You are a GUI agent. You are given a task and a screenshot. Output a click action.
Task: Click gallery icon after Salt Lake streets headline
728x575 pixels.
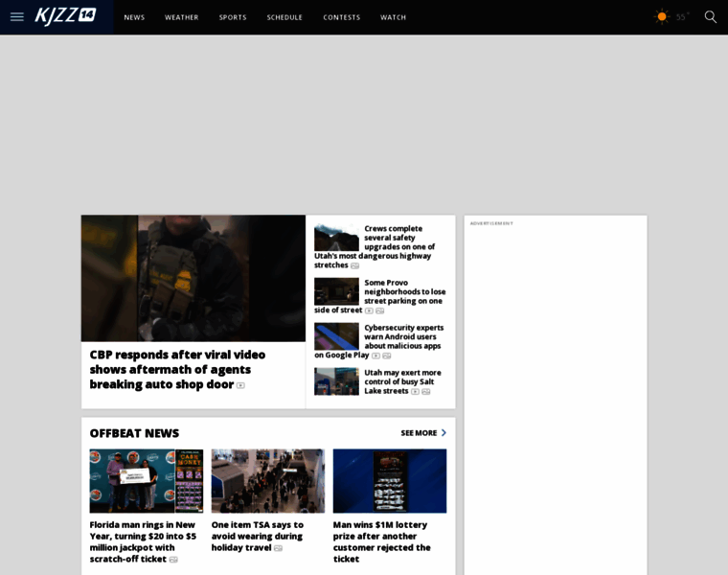point(425,392)
